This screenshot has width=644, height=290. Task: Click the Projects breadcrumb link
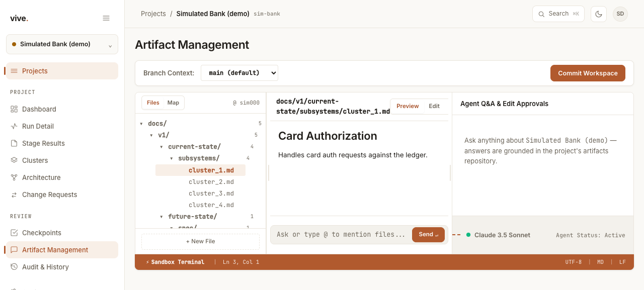[x=153, y=14]
